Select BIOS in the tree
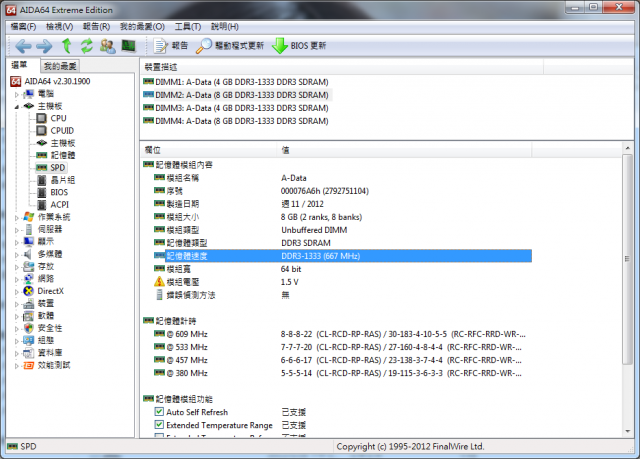640x459 pixels. 59,192
